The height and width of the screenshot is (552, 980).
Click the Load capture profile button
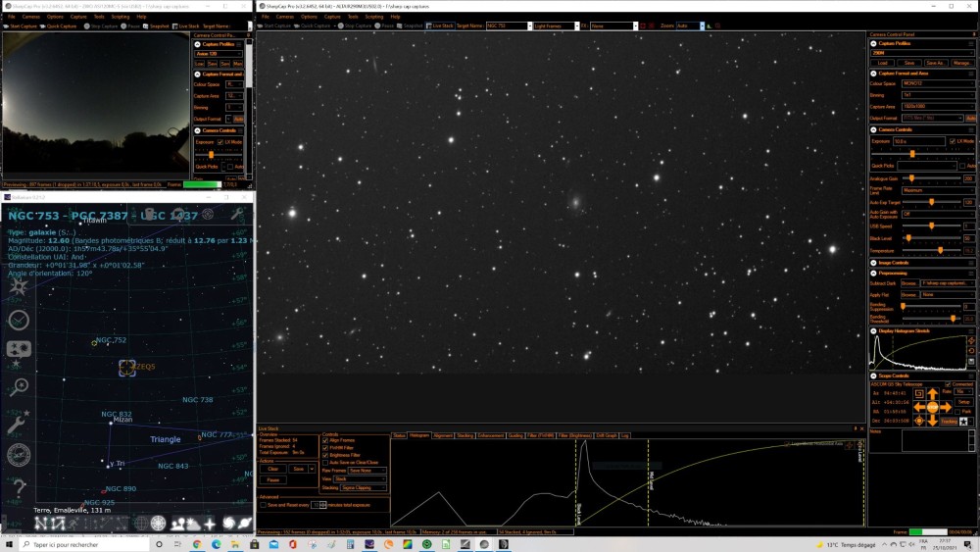click(883, 63)
